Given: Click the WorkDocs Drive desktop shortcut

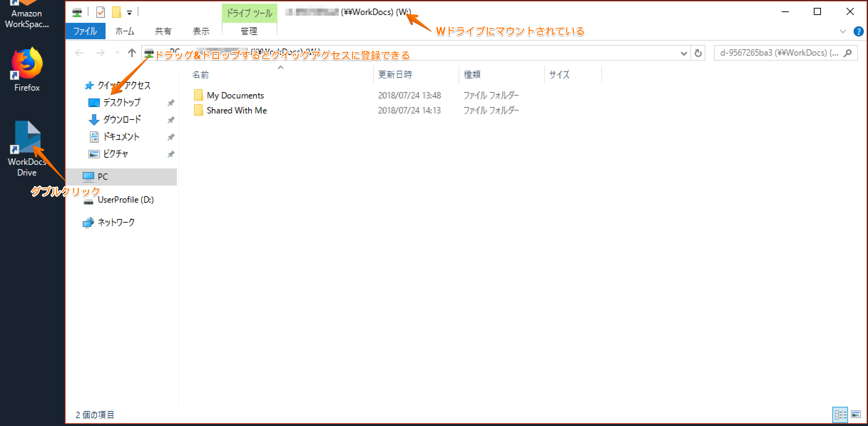Looking at the screenshot, I should pos(27,149).
